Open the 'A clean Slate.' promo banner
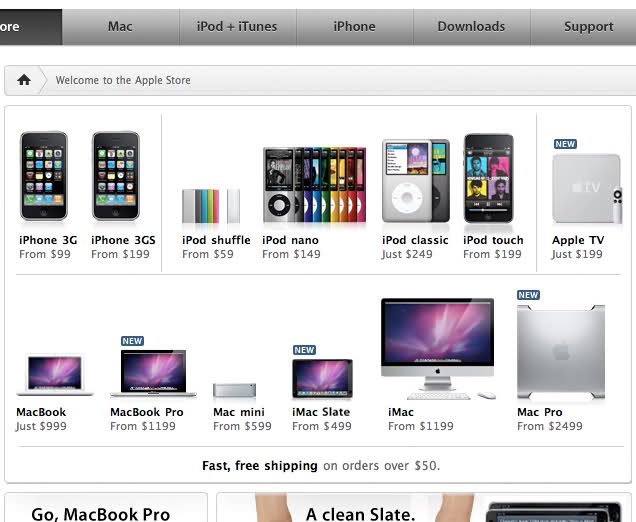The image size is (636, 522). tap(424, 507)
